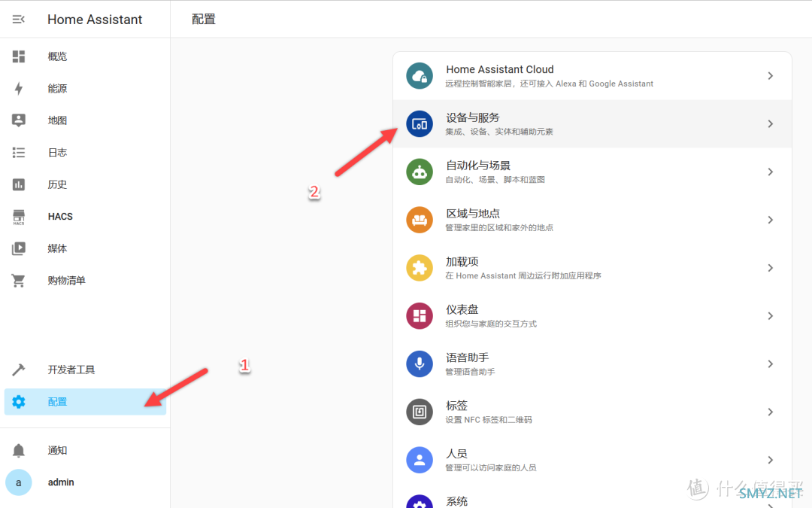The height and width of the screenshot is (508, 812).
Task: Click the 日志 list icon
Action: point(19,152)
